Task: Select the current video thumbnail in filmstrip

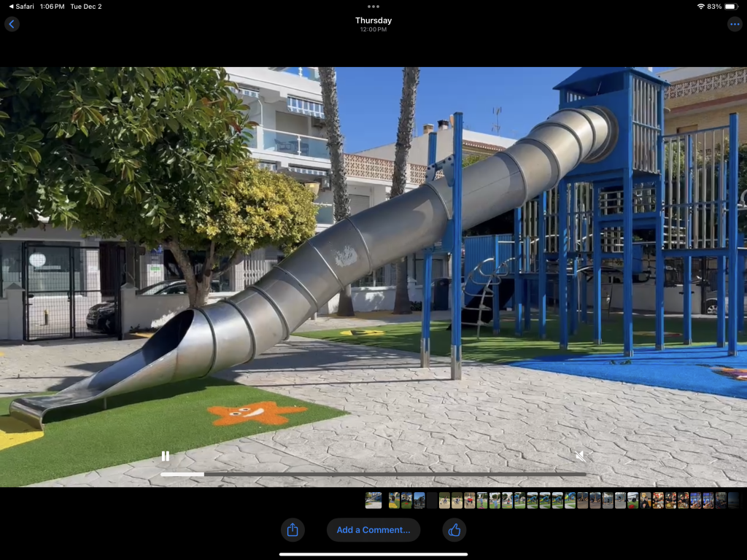Action: [373, 500]
